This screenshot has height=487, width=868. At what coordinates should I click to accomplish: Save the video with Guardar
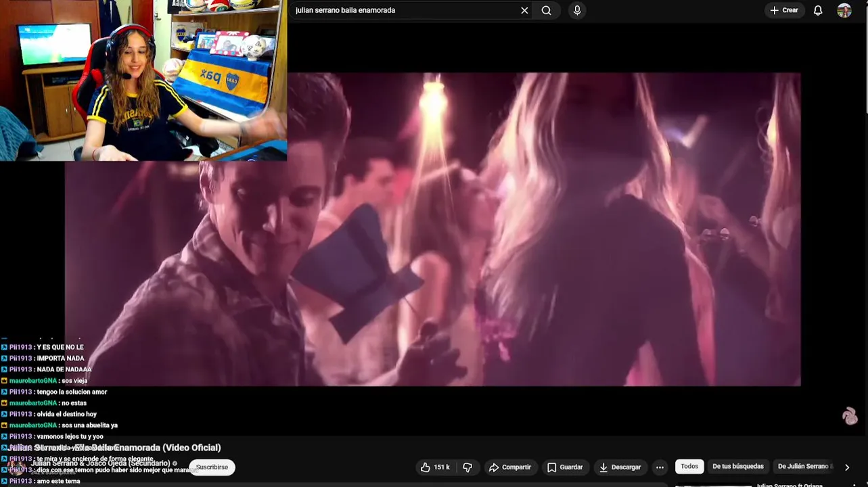pos(565,467)
